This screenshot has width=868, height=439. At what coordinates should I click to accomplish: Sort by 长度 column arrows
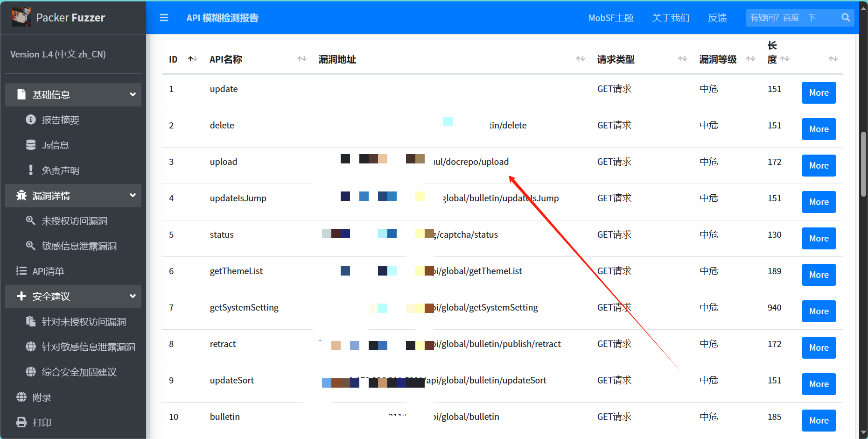(785, 59)
